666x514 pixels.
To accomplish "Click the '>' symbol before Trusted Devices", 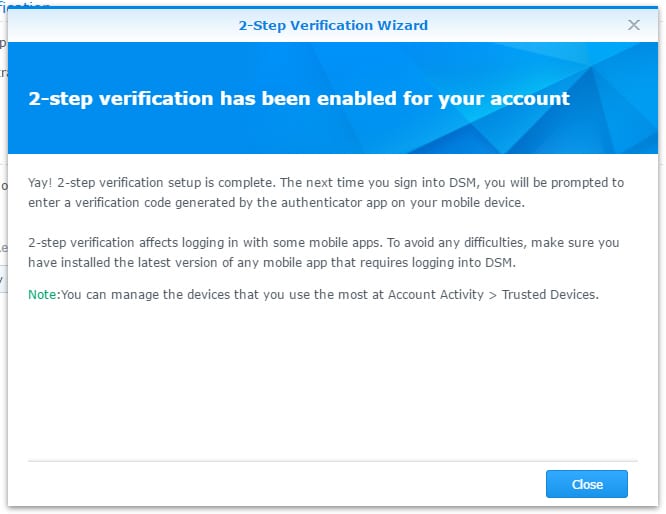I will pos(493,295).
